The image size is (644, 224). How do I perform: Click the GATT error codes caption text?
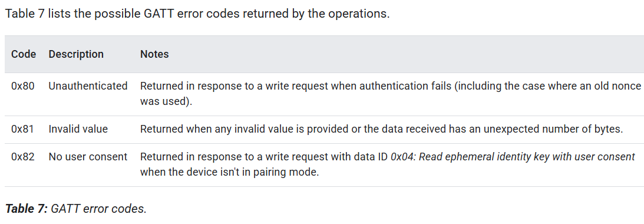[x=98, y=209]
